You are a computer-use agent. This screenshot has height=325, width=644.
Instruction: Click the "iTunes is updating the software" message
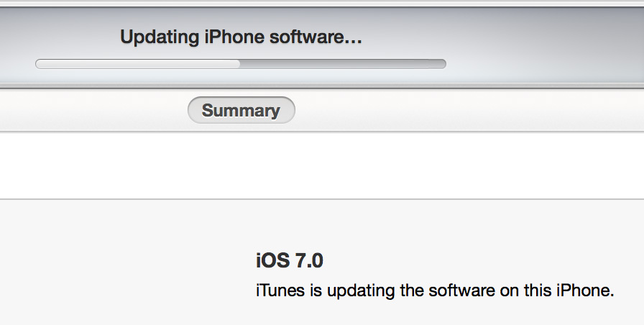click(x=434, y=291)
